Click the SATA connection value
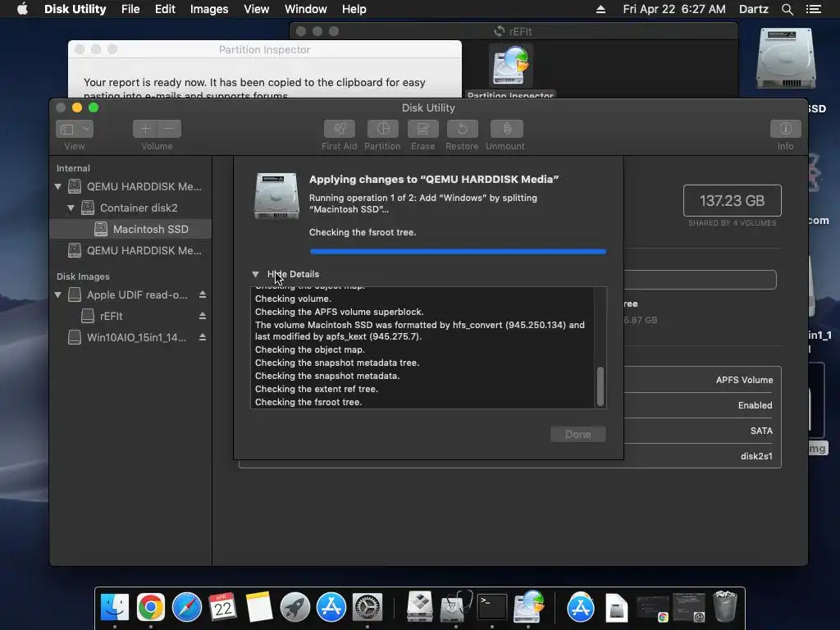Image resolution: width=840 pixels, height=630 pixels. coord(761,431)
